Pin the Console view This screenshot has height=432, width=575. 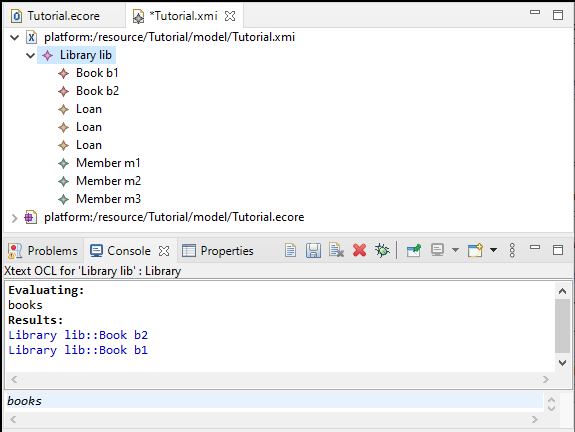tap(414, 251)
